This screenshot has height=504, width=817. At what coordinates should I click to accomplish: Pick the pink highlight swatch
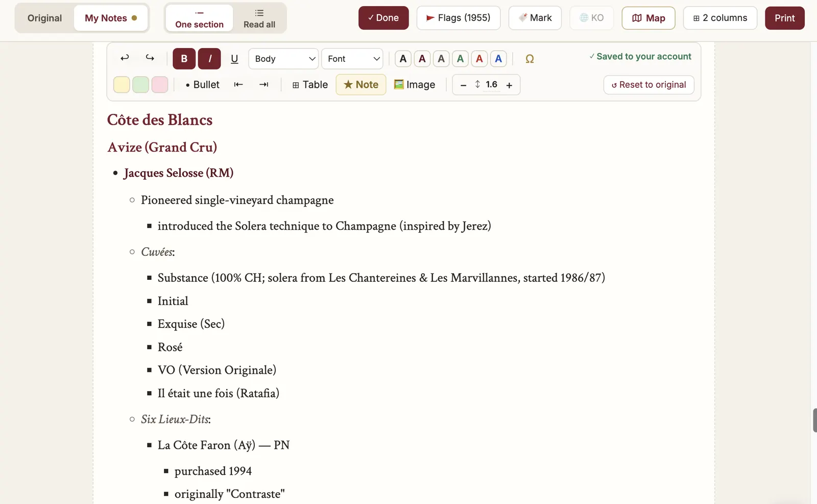[160, 85]
